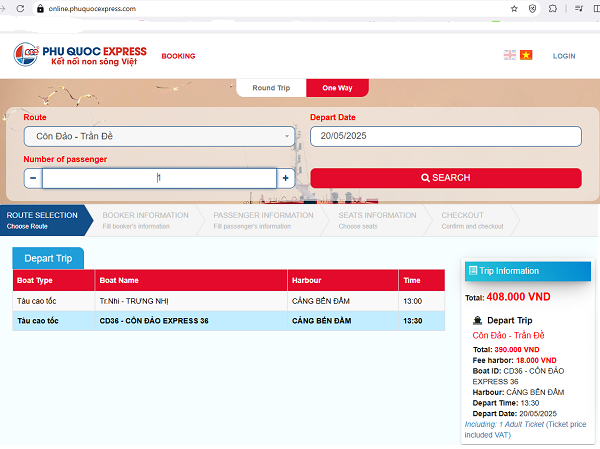Click the Fee harbor 18.000 VND line
This screenshot has height=449, width=600.
(x=514, y=361)
